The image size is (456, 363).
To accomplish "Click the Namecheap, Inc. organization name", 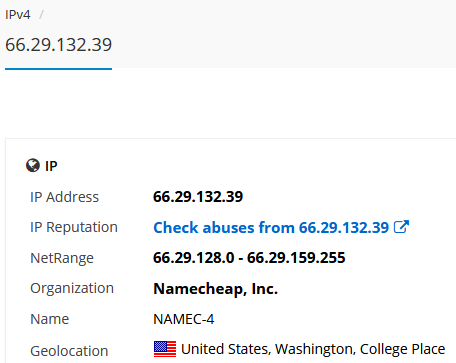I will tap(215, 289).
